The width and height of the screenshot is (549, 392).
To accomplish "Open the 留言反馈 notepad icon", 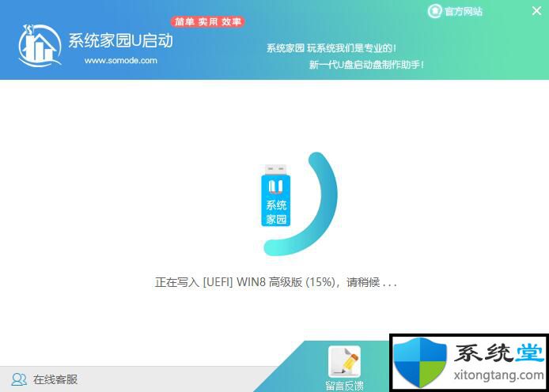I will pyautogui.click(x=344, y=362).
